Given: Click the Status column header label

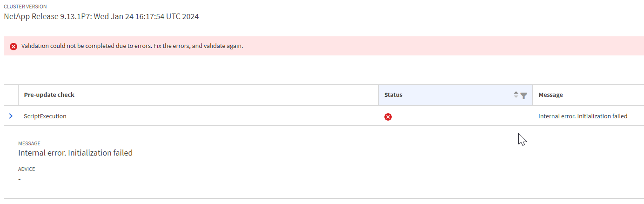Looking at the screenshot, I should pos(393,95).
